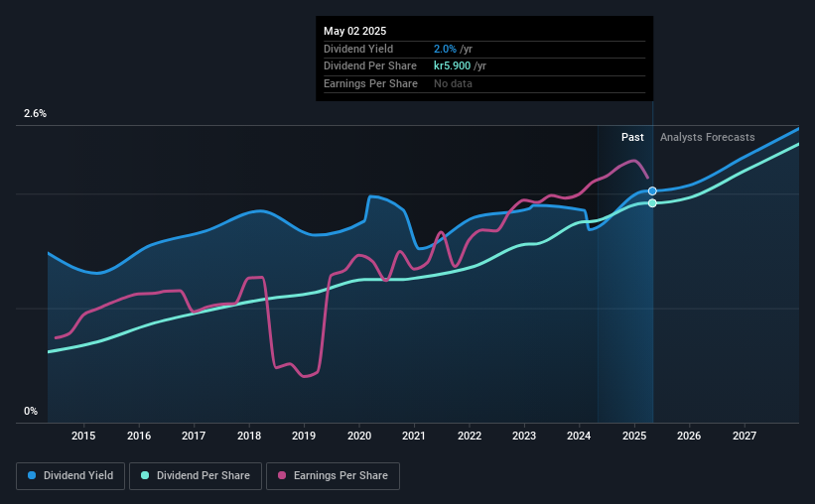Screen dimensions: 815x504
Task: Click the 2024 x-axis label
Action: coord(579,436)
